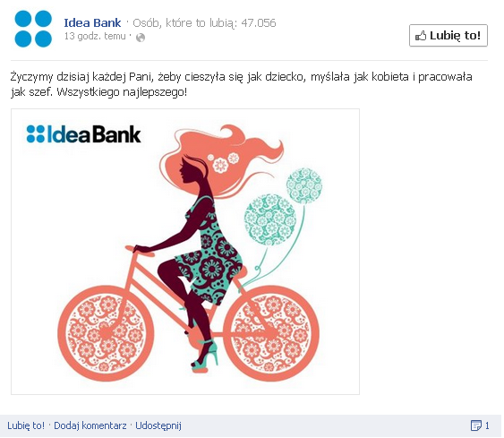Viewport: 504px width, 438px height.
Task: Click the bicycle's front wheel in the picture
Action: [106, 333]
